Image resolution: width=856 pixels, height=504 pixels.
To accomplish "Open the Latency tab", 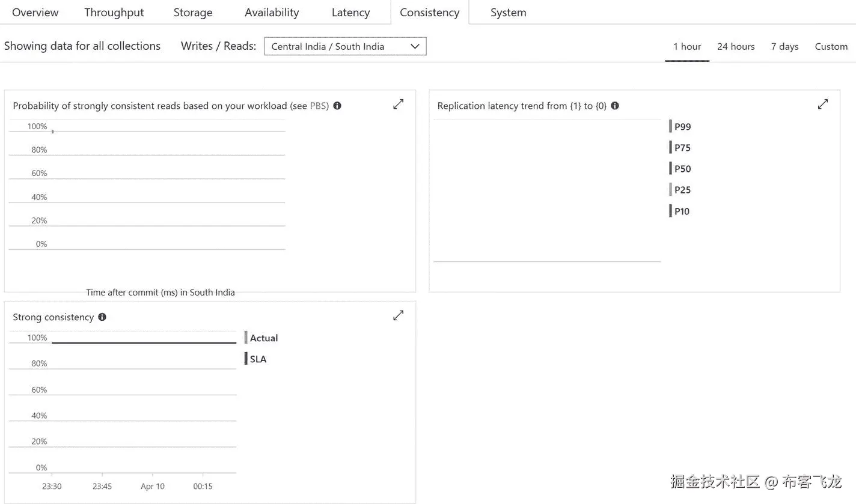I will (350, 13).
